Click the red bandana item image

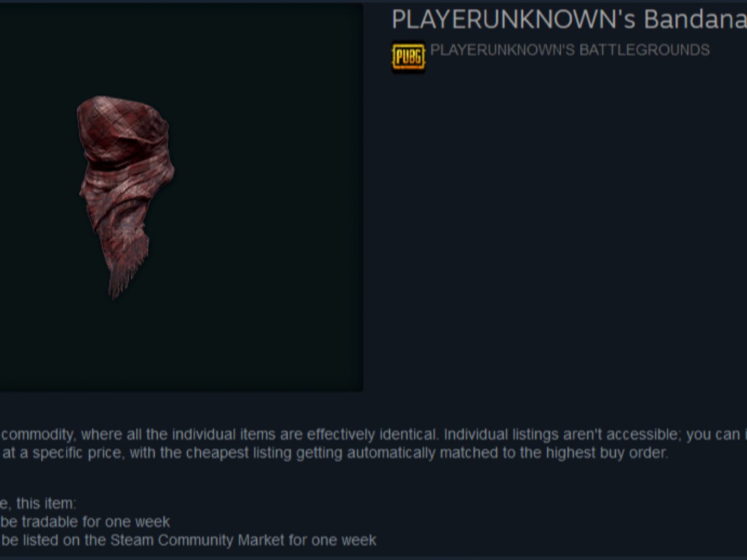126,196
